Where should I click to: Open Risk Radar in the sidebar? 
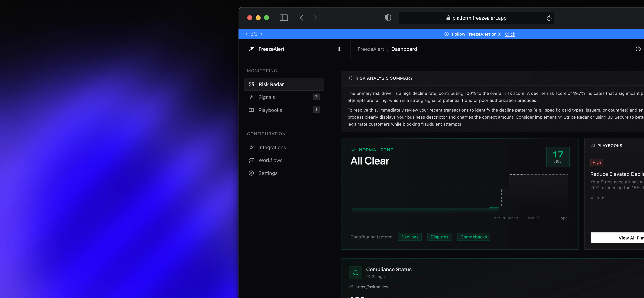tap(284, 84)
